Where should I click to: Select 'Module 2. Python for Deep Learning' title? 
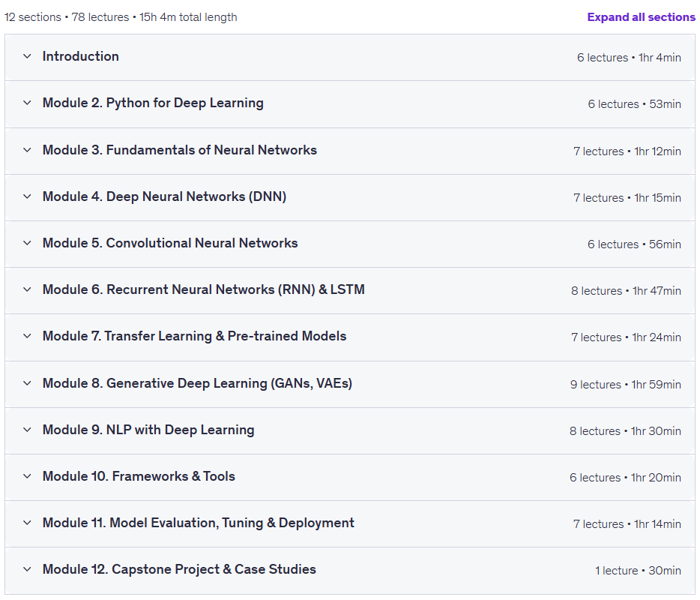tap(153, 103)
